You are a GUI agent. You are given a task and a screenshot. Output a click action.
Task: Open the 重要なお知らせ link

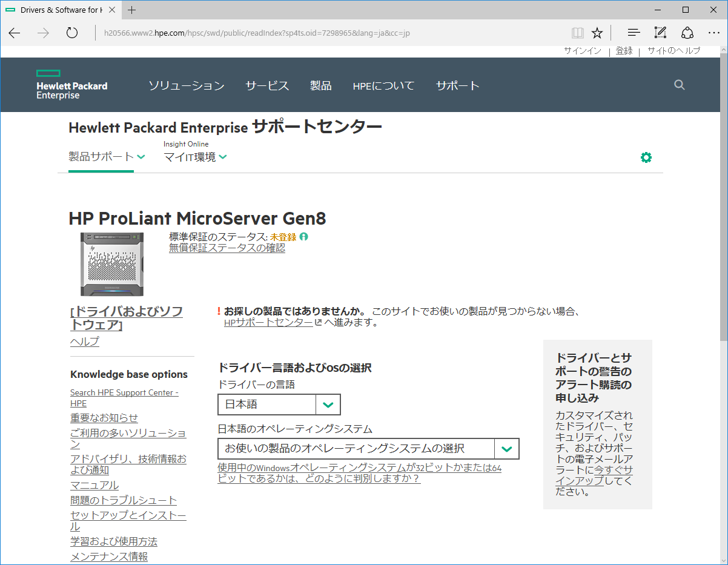104,418
